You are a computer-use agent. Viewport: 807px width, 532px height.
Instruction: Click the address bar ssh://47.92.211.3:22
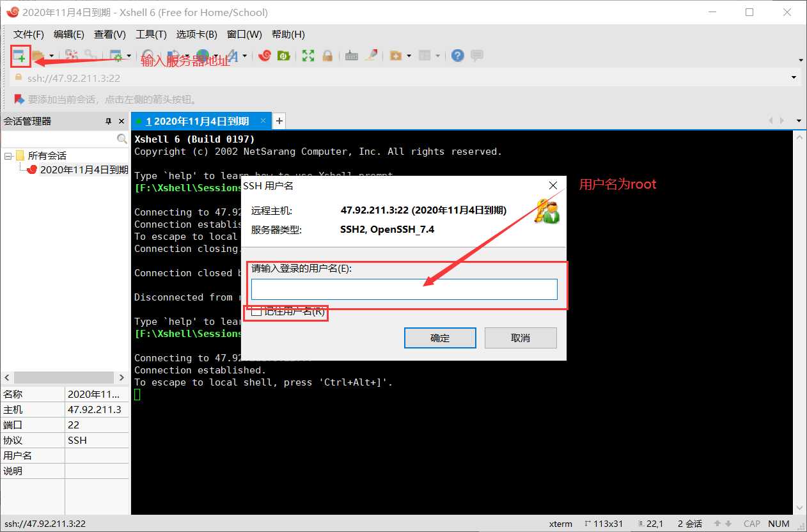(74, 78)
